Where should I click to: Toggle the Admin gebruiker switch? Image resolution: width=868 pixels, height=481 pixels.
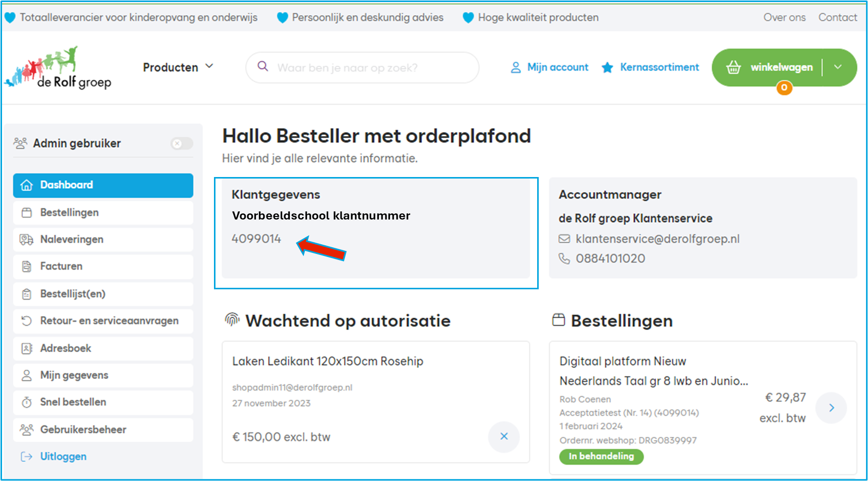click(x=182, y=144)
